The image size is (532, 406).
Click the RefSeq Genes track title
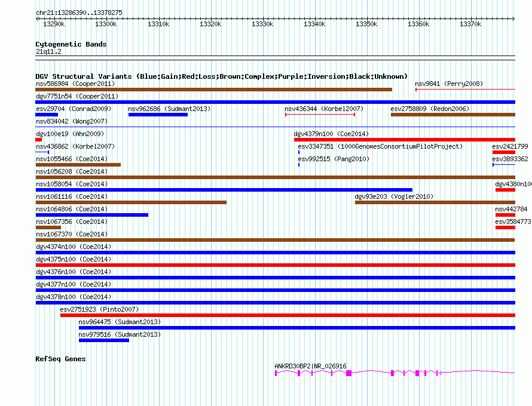(x=61, y=359)
